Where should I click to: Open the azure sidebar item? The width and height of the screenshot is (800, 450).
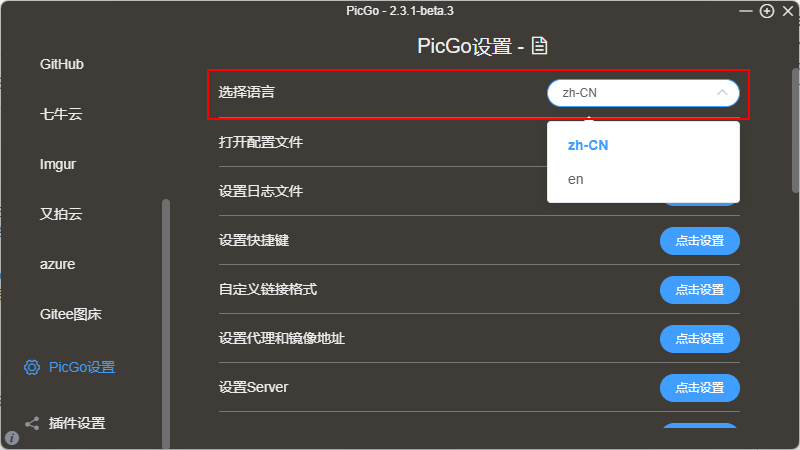(x=57, y=264)
